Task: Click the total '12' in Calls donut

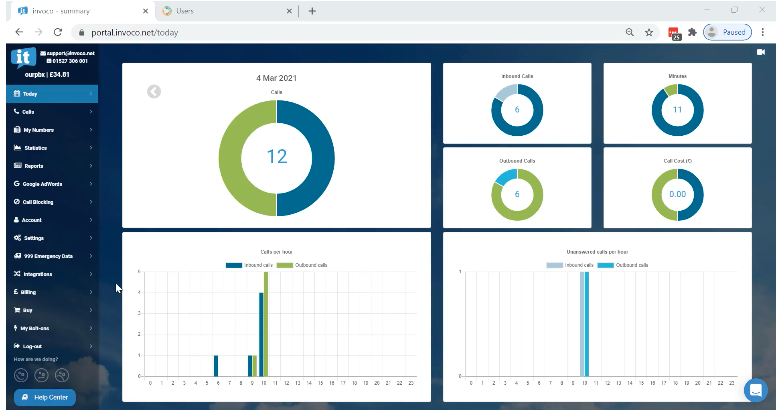Action: [277, 156]
